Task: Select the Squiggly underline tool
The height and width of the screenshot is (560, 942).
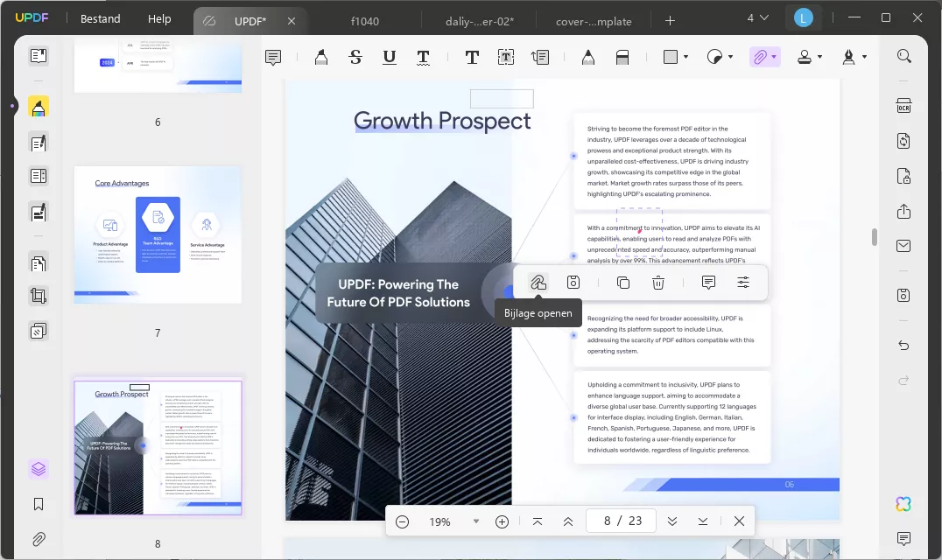Action: pyautogui.click(x=423, y=57)
